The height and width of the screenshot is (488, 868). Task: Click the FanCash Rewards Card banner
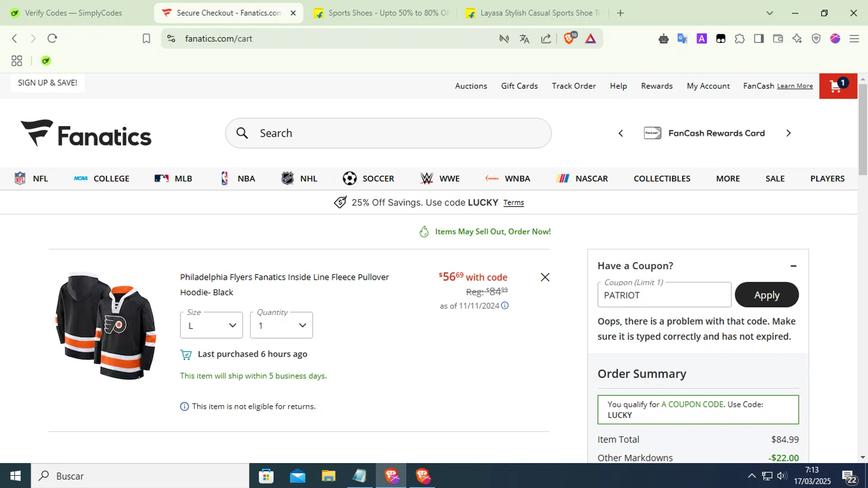coord(704,133)
